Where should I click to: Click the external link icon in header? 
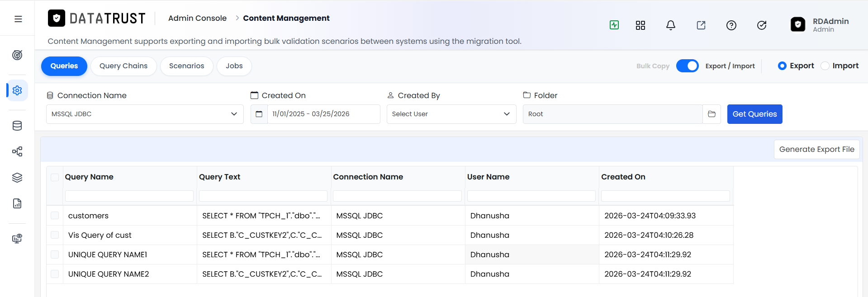pos(701,25)
